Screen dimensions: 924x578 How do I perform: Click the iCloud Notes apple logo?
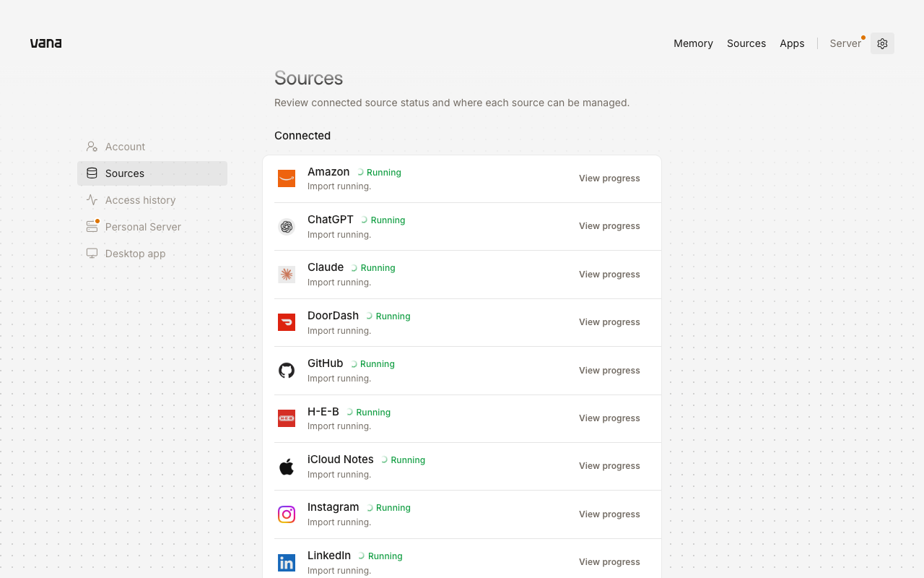click(x=287, y=467)
